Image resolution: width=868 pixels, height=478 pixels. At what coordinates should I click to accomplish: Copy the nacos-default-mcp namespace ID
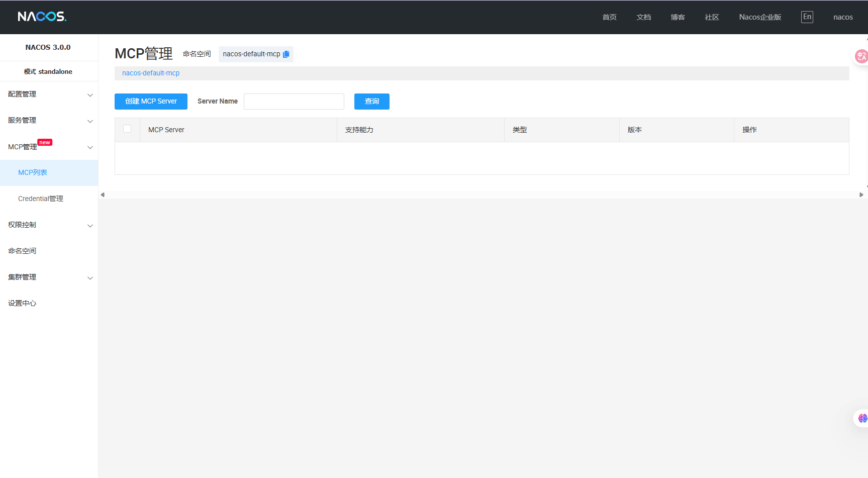pyautogui.click(x=286, y=54)
